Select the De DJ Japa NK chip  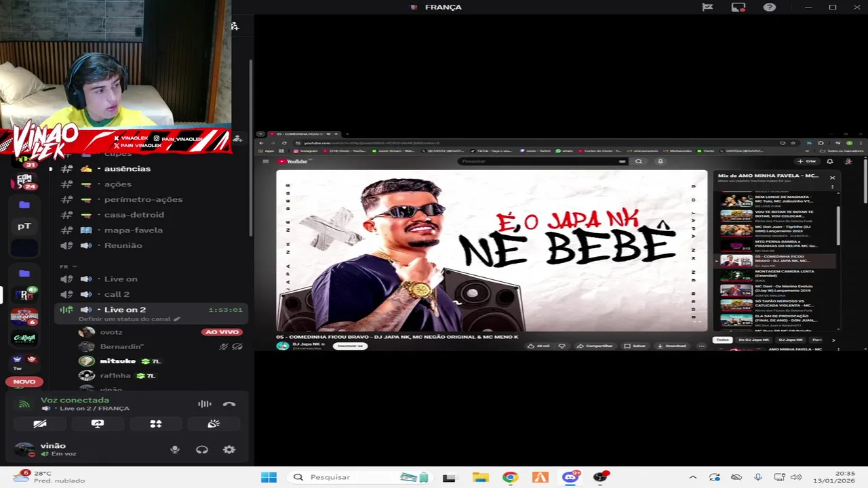tap(753, 340)
